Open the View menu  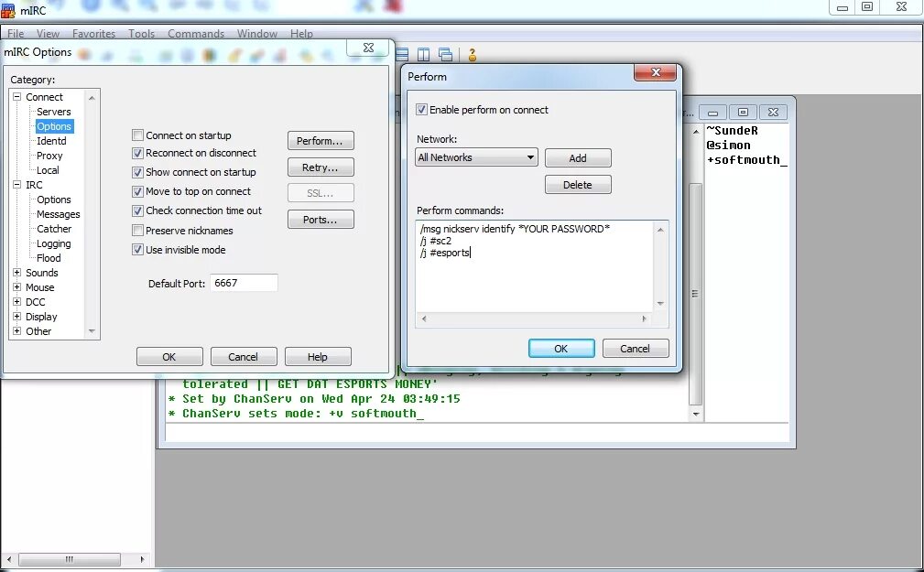point(48,34)
